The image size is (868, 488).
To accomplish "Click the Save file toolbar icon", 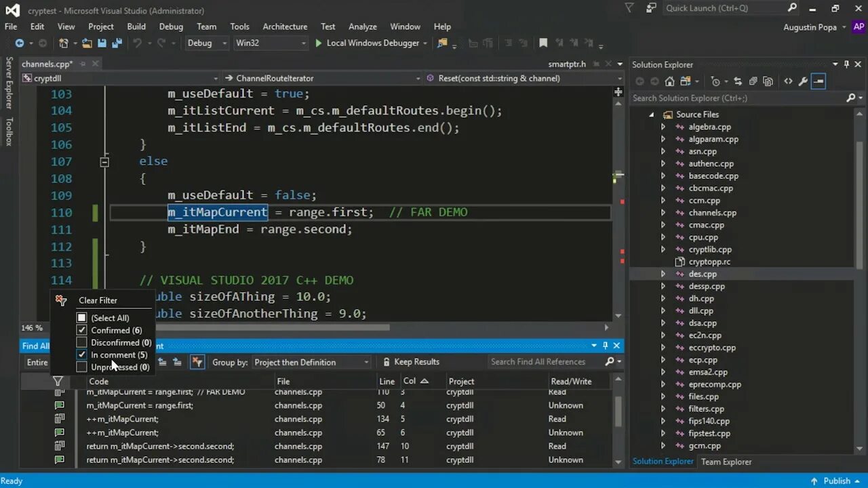I will [102, 43].
